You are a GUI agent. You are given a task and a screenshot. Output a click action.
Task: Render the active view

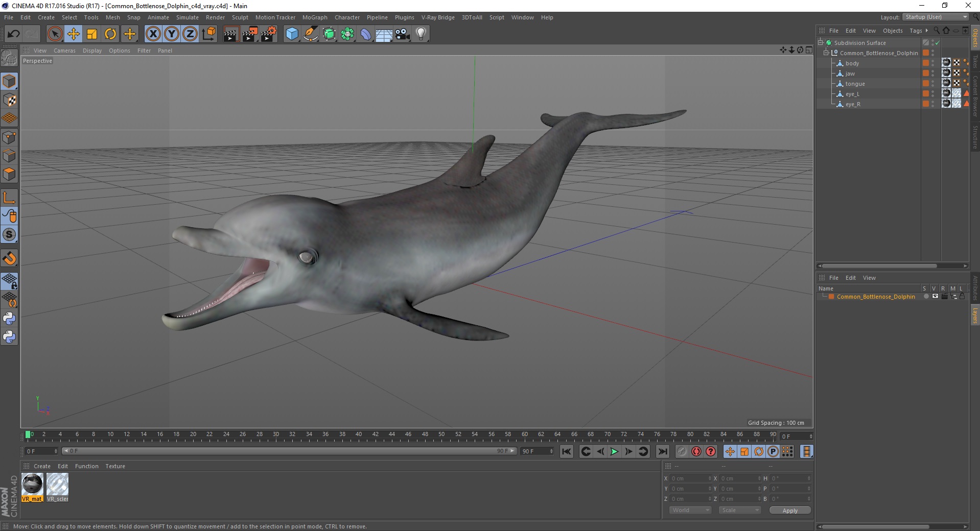pos(231,34)
